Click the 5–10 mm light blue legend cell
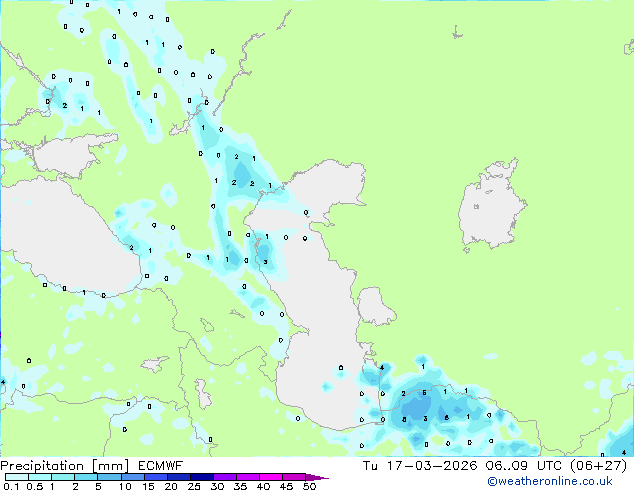The width and height of the screenshot is (634, 490). (109, 477)
